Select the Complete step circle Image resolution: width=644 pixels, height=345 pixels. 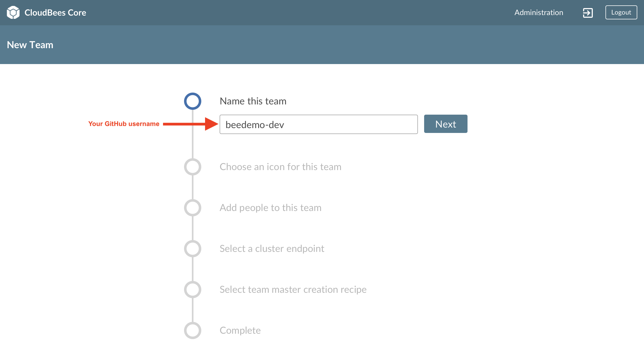[x=193, y=330]
